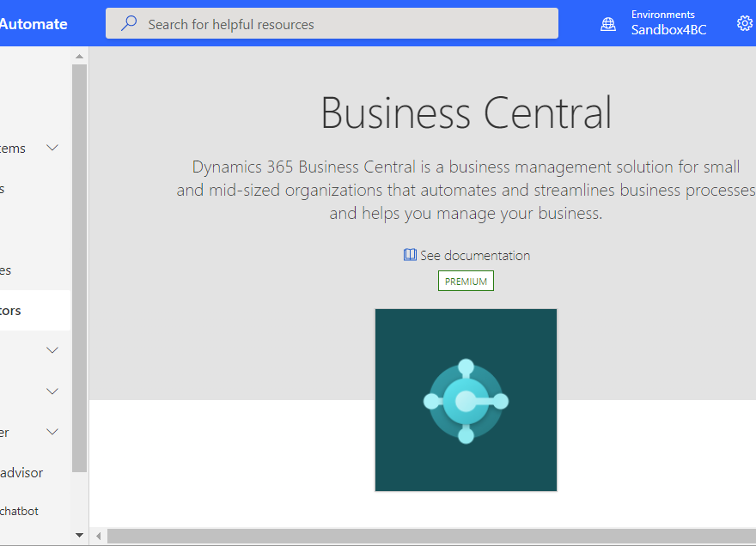Open the Environments globe icon
This screenshot has height=546, width=756.
tap(608, 24)
